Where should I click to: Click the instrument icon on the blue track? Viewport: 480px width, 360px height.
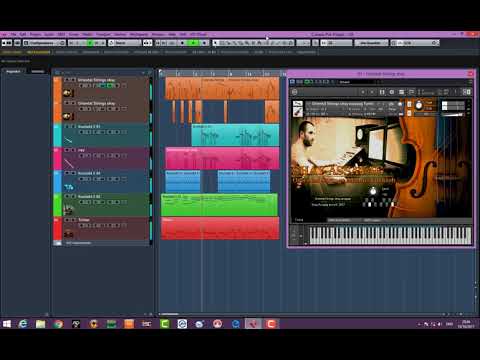point(69,187)
